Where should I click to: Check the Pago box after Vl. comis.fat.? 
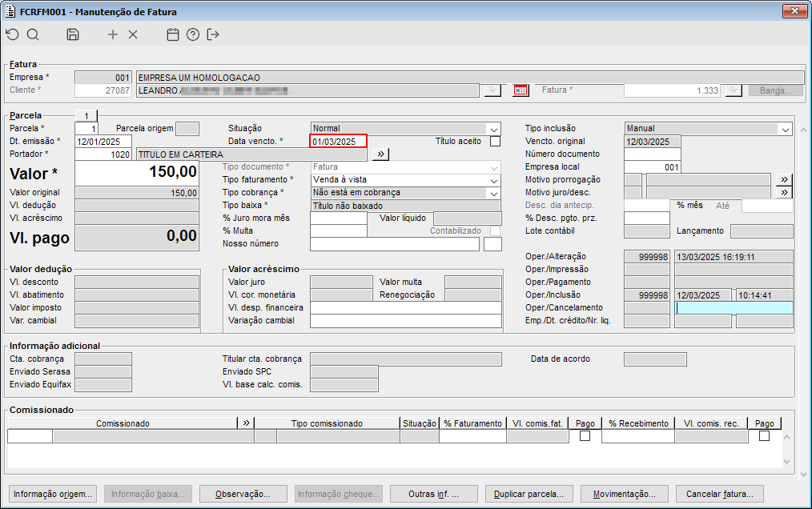pos(585,436)
